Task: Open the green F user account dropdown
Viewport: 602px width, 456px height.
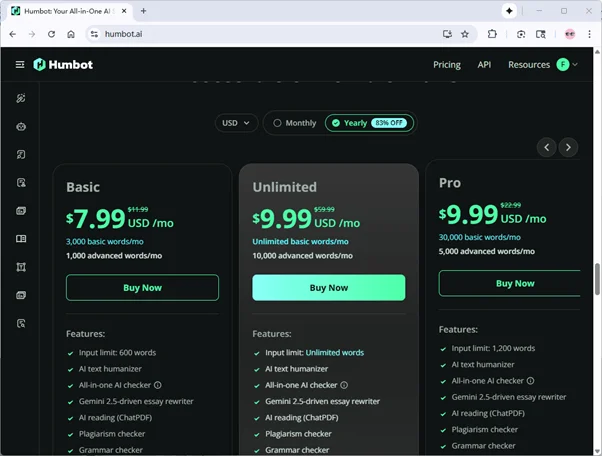Action: click(x=567, y=65)
